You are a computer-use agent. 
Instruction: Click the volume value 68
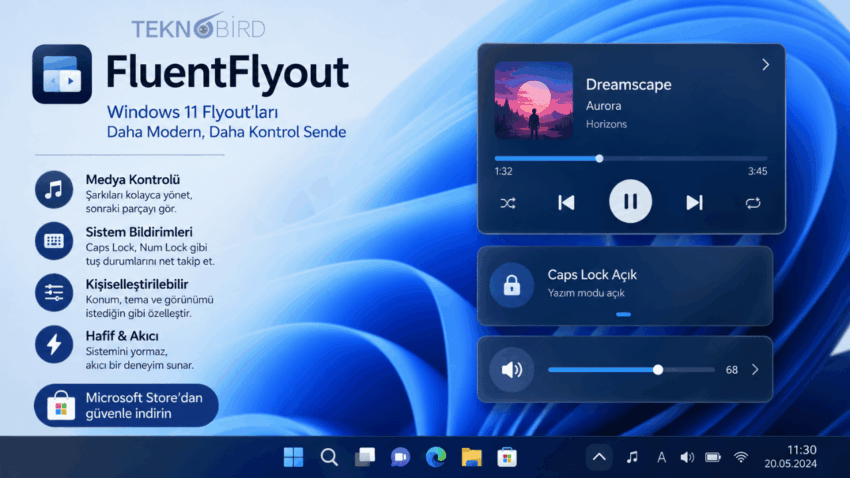click(x=732, y=370)
